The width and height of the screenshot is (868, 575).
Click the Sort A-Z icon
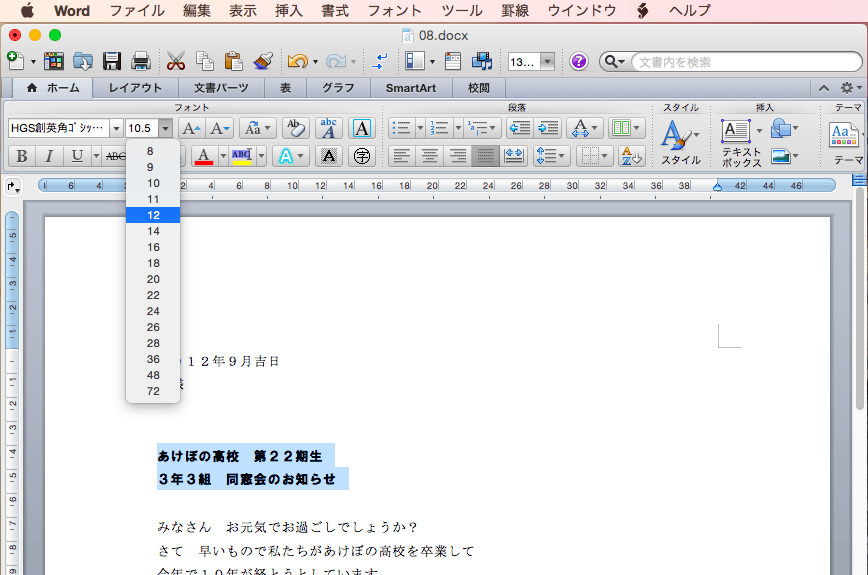coord(631,156)
